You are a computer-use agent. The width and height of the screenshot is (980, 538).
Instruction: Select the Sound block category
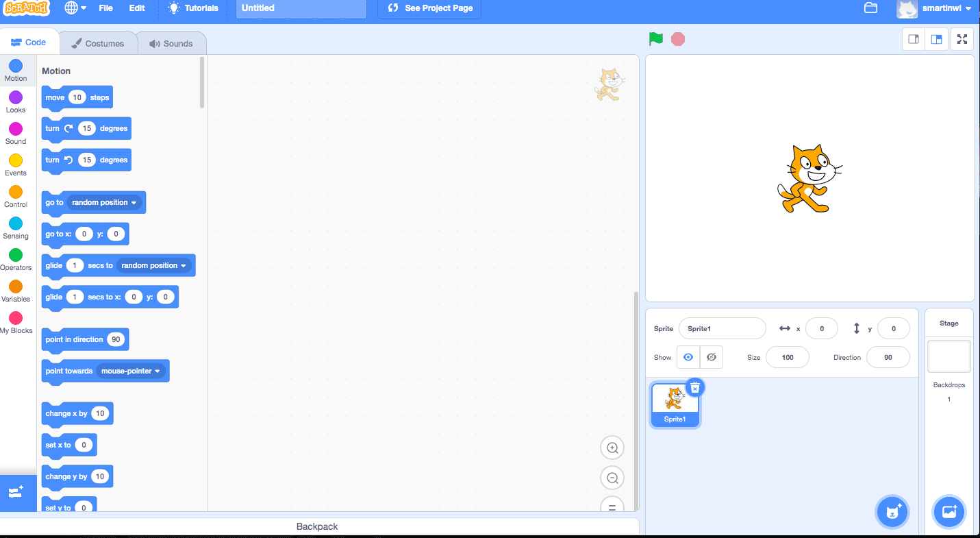pos(16,134)
